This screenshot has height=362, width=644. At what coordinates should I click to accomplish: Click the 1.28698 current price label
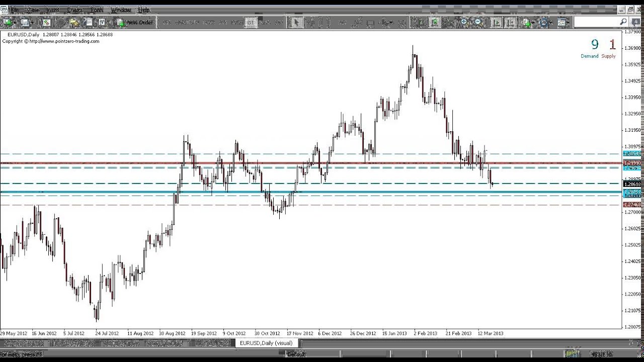pos(632,184)
